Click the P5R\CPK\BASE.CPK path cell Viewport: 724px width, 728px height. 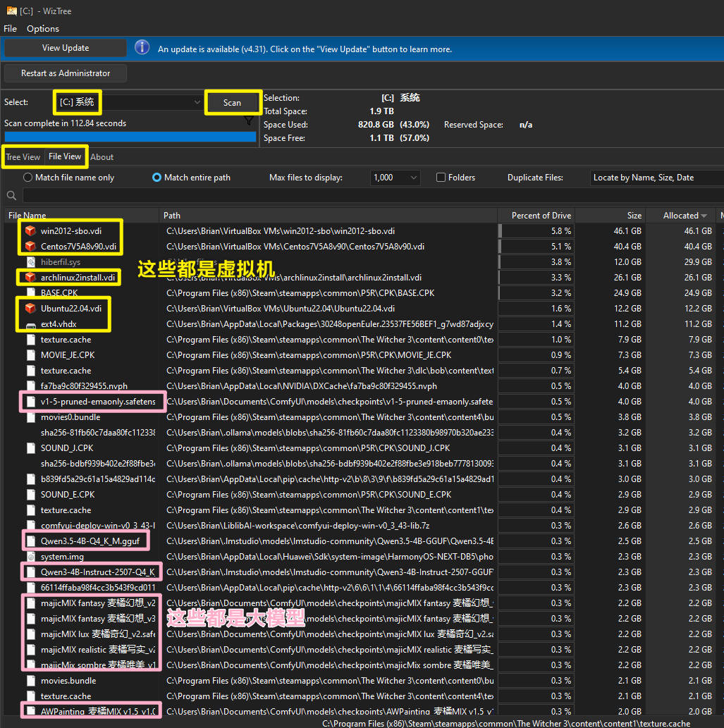point(300,293)
